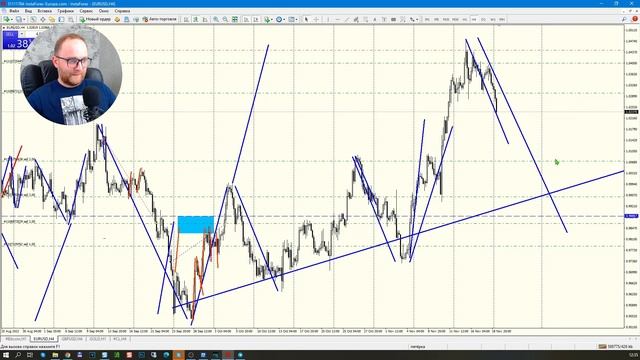Toggle the Авто-торговля button
The image size is (640, 360).
(x=160, y=19)
